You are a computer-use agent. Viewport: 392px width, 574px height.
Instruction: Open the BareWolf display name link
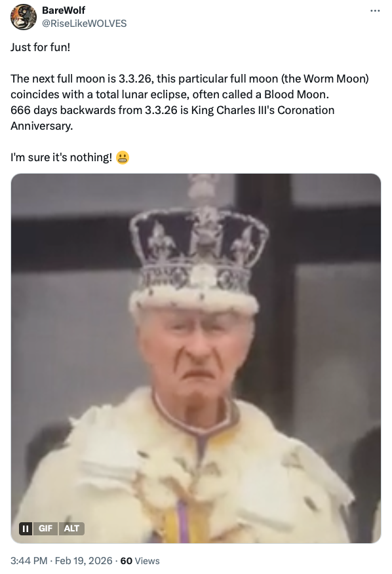click(64, 10)
